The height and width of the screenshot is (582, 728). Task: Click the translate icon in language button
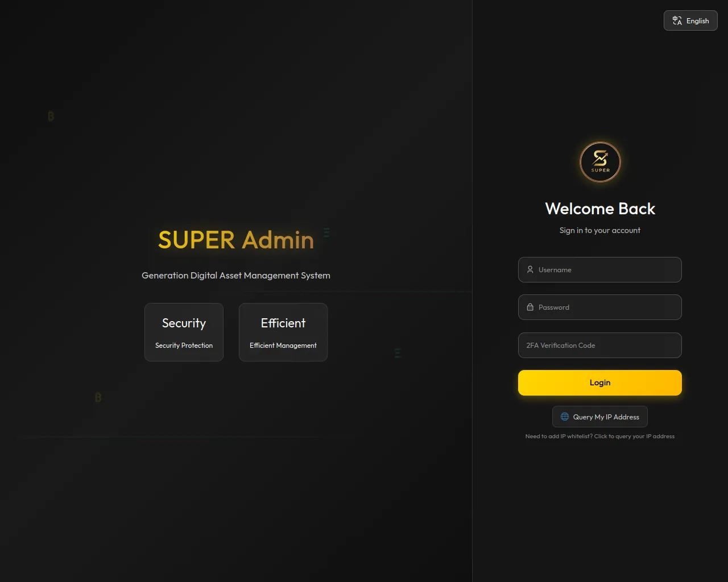677,21
